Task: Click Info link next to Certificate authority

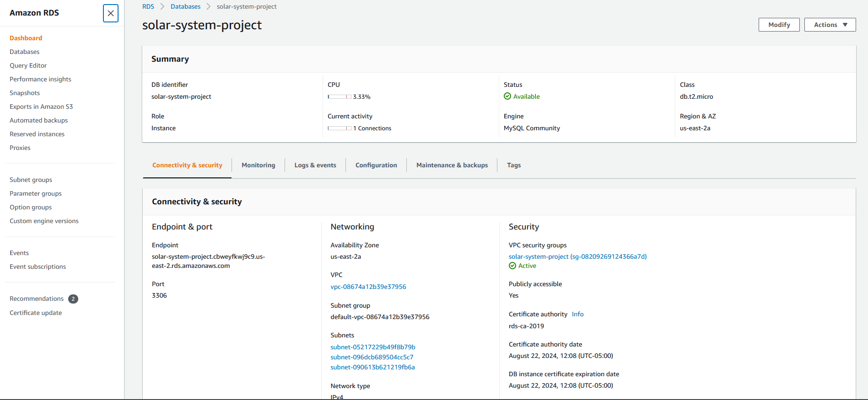Action: (578, 314)
